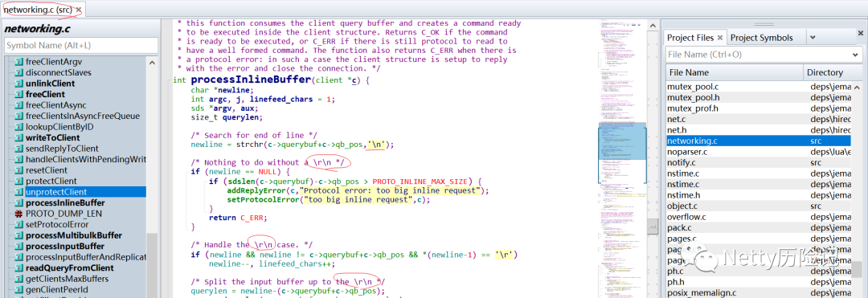Image resolution: width=868 pixels, height=298 pixels.
Task: Click the function icon beside readQueryFromClient
Action: point(18,268)
